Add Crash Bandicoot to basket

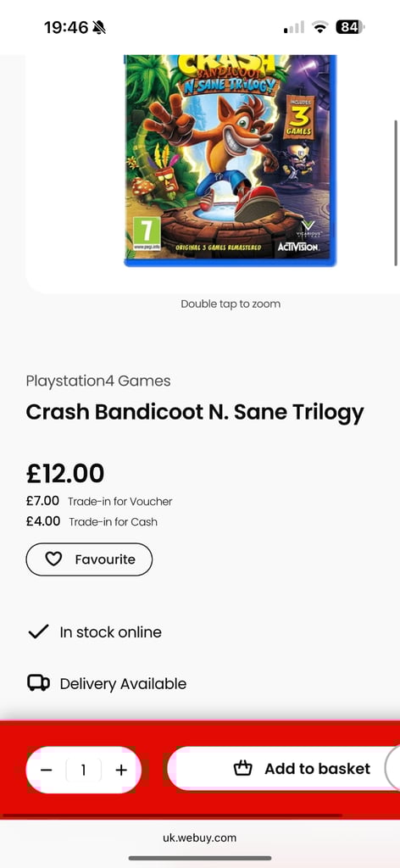coord(283,768)
